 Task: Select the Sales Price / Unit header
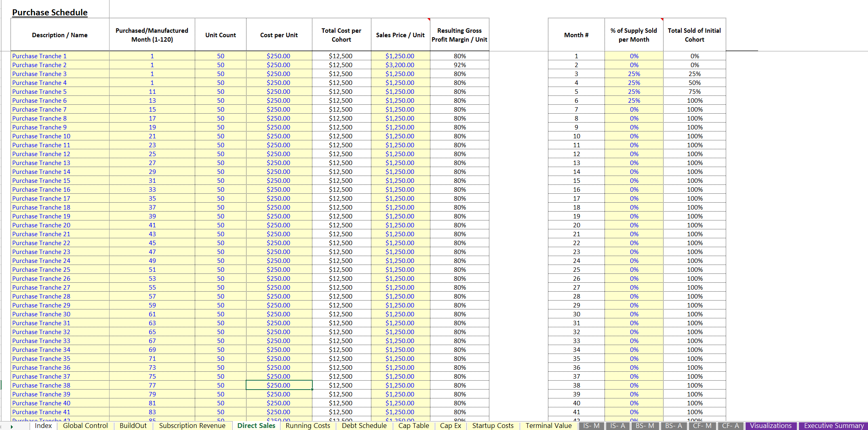[400, 35]
